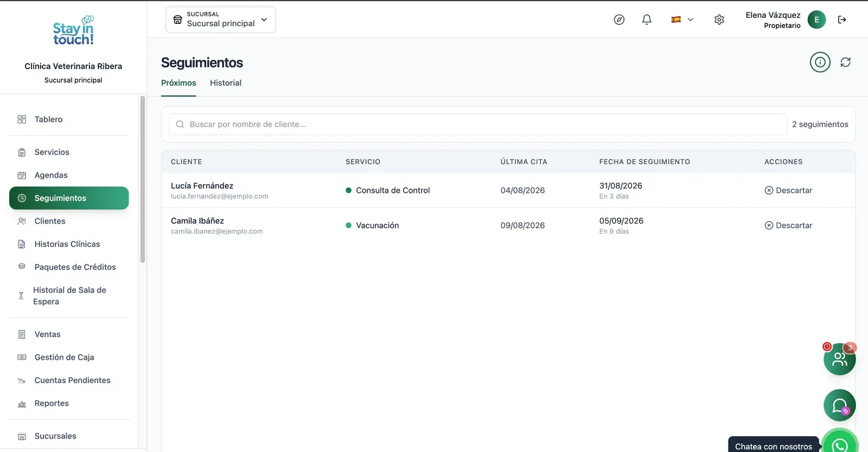Select Seguimientos in sidebar

(x=69, y=198)
